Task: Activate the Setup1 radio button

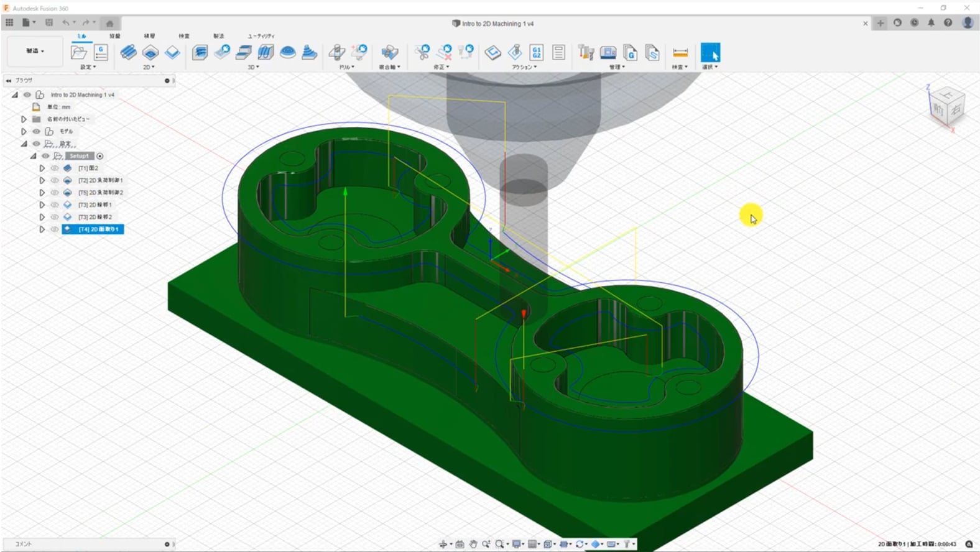Action: (99, 156)
